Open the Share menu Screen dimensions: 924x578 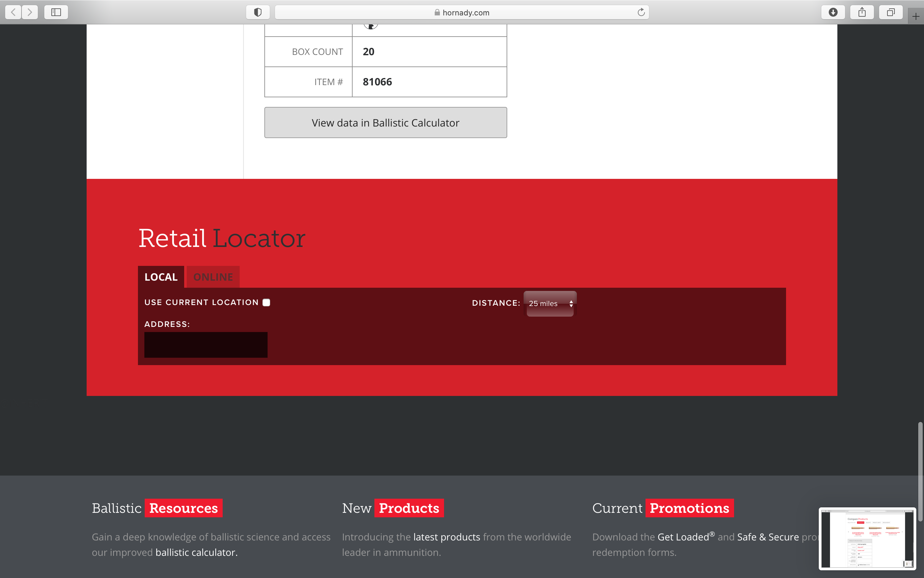pyautogui.click(x=862, y=12)
